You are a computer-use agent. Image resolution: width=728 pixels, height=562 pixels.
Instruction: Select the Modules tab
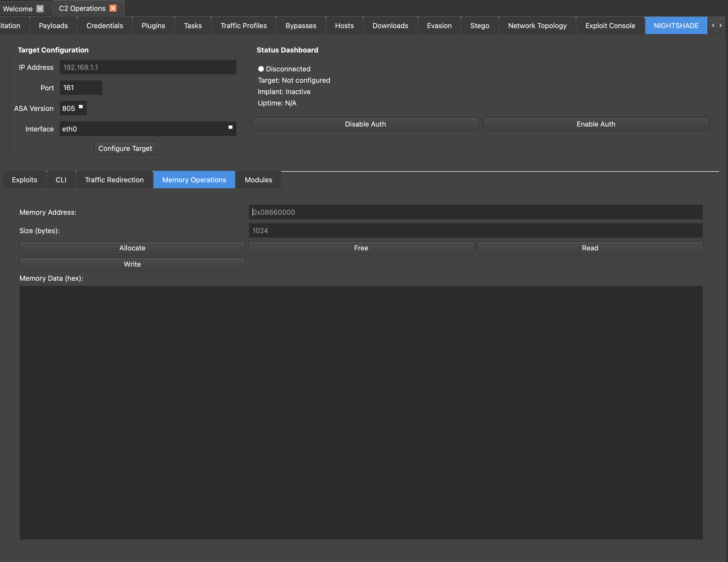(258, 180)
